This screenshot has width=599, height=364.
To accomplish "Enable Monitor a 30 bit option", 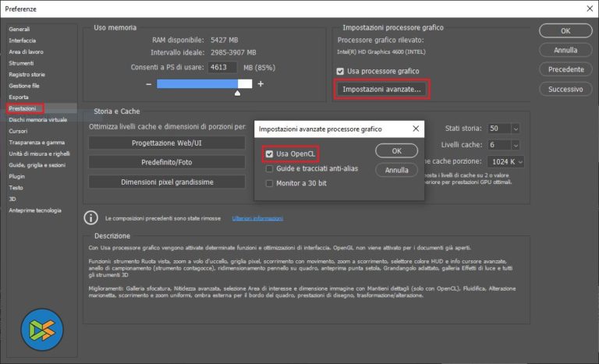I will pos(270,182).
